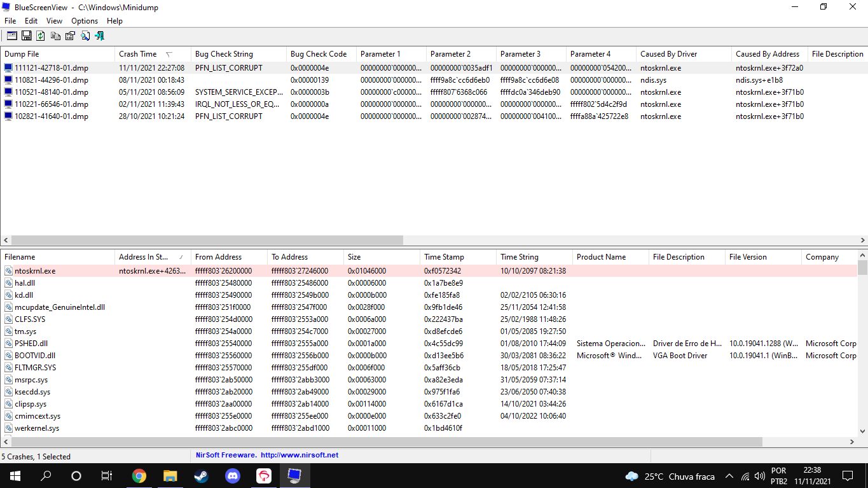Open Google Chrome from the taskbar

(x=139, y=476)
